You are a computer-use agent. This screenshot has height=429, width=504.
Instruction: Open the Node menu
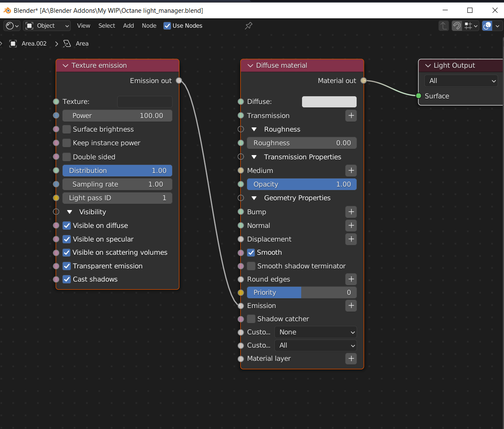pyautogui.click(x=149, y=26)
